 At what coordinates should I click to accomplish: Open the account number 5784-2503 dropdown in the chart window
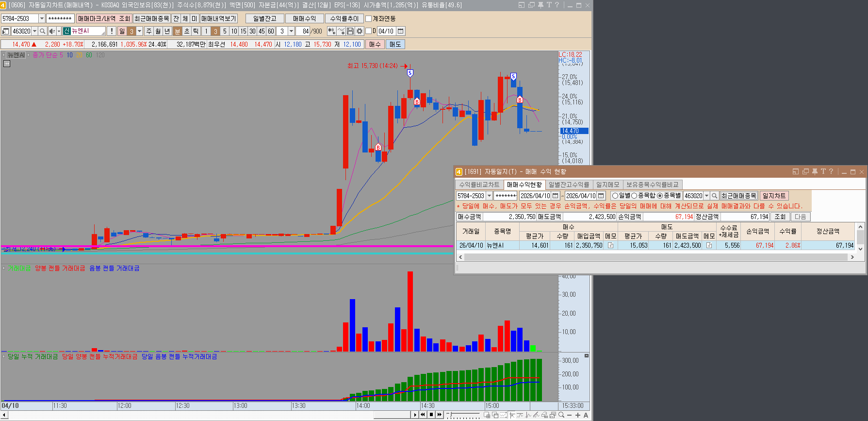click(42, 18)
